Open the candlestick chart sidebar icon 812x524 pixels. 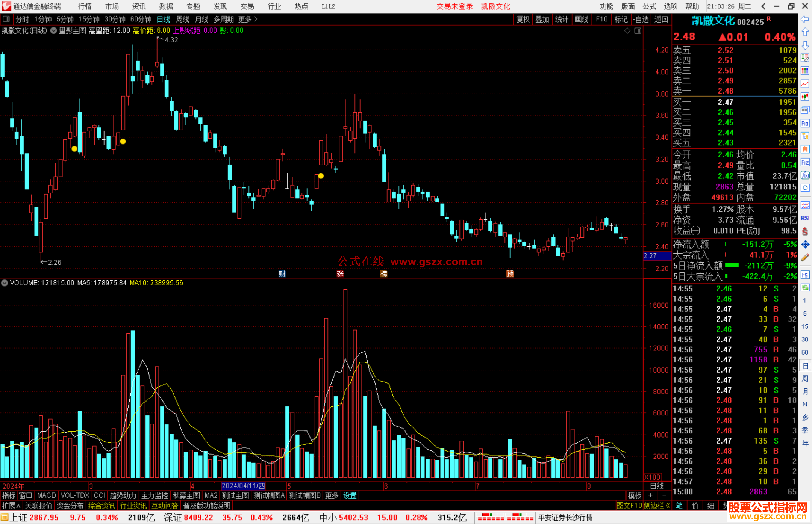[x=805, y=97]
